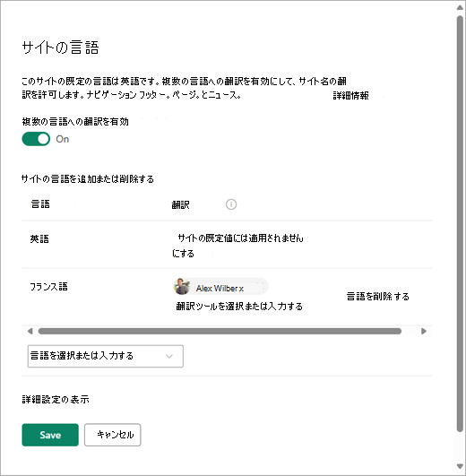Click the info icon next to 翻訳 column

231,204
